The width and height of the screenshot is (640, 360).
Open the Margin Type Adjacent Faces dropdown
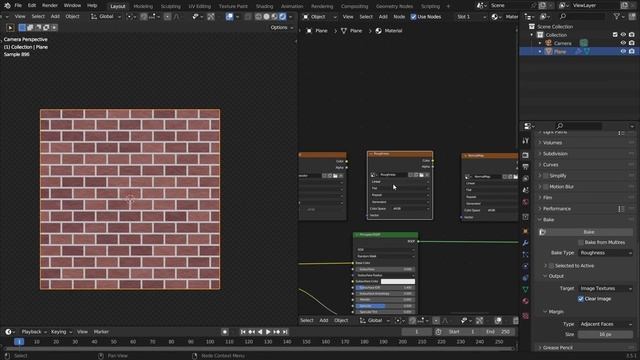point(605,324)
